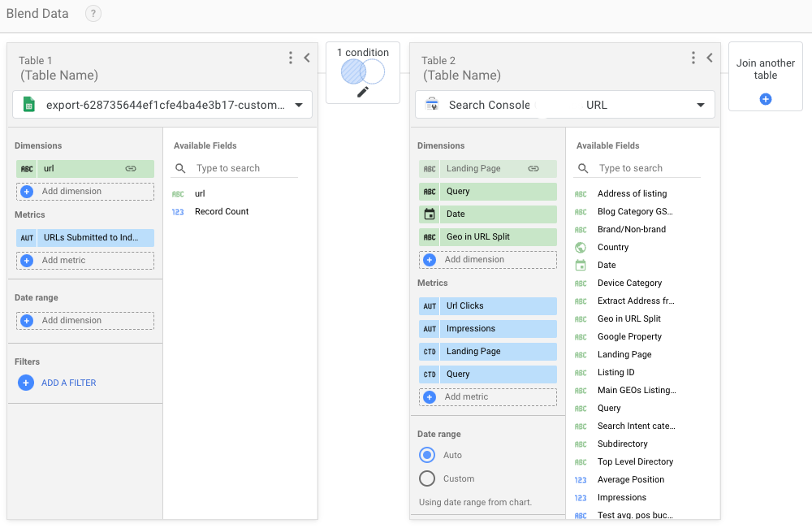
Task: Click Date dimension chip in Table 2
Action: pos(488,214)
